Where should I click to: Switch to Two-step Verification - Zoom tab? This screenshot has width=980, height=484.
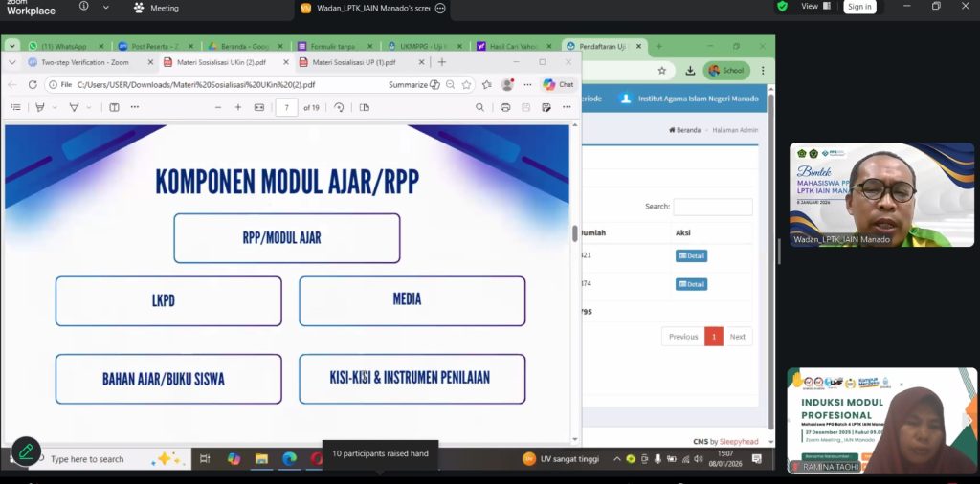click(x=80, y=62)
